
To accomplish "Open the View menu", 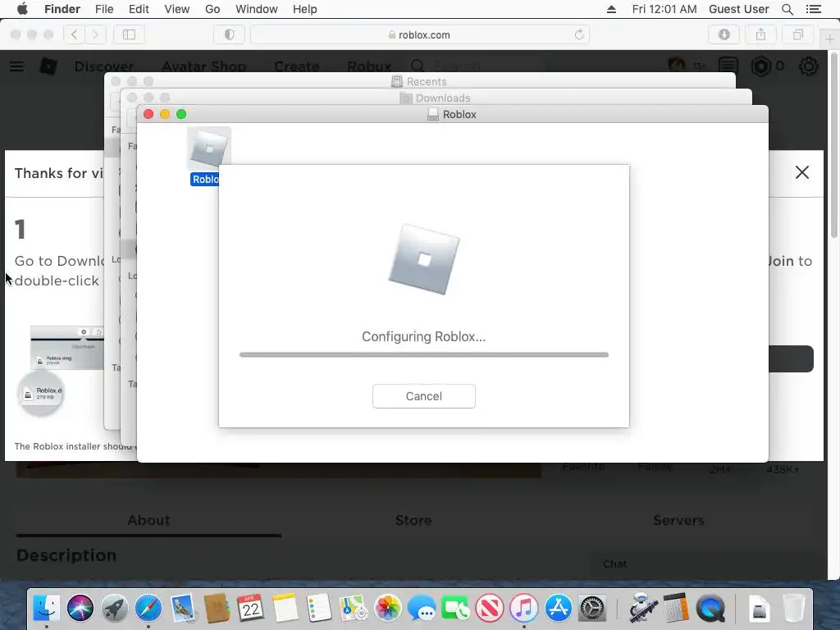I will coord(177,9).
